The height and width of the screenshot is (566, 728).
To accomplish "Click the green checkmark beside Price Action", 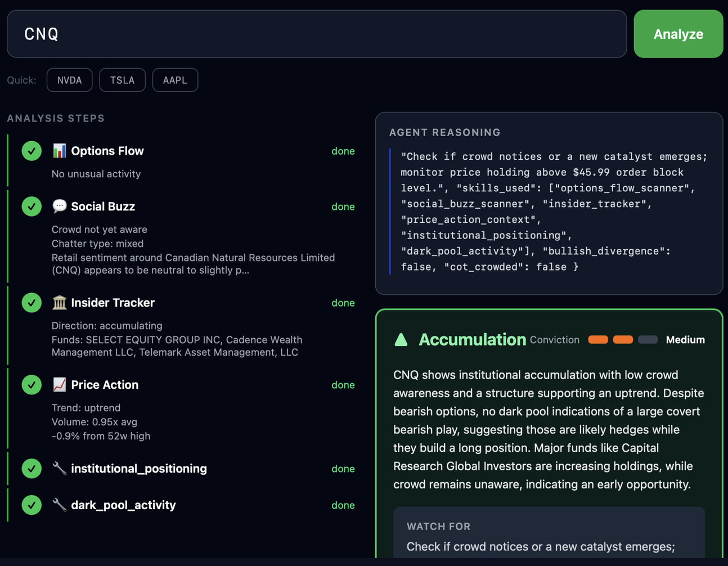I will 32,385.
